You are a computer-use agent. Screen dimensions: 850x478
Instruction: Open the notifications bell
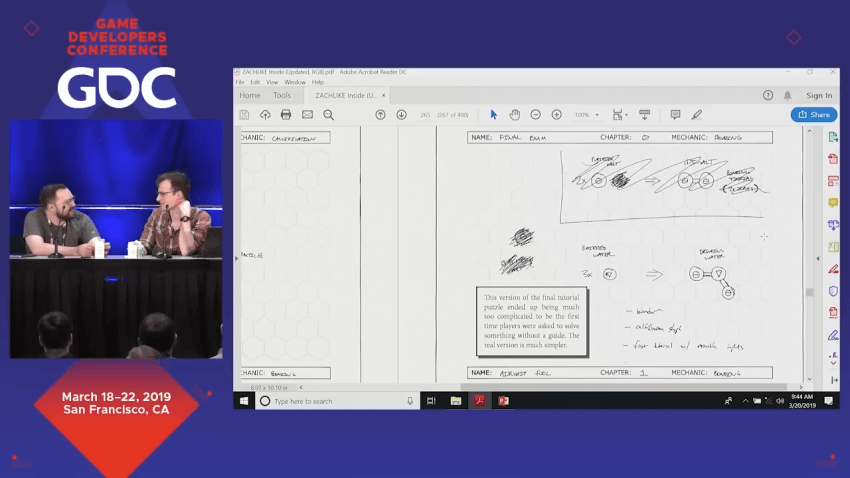pos(788,95)
